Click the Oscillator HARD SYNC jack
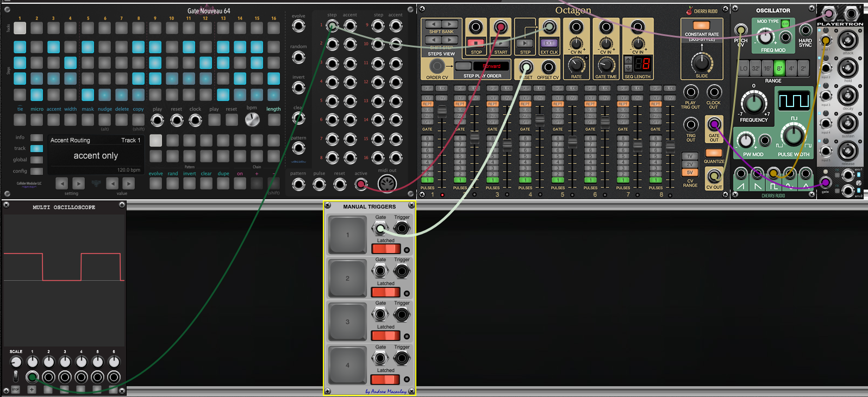 point(805,30)
